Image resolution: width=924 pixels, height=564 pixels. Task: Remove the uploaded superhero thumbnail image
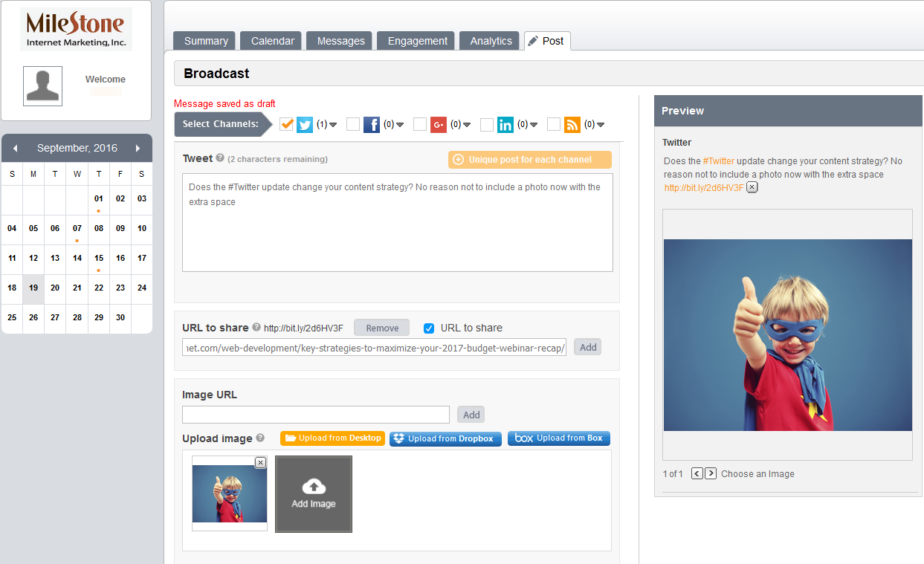click(x=260, y=463)
